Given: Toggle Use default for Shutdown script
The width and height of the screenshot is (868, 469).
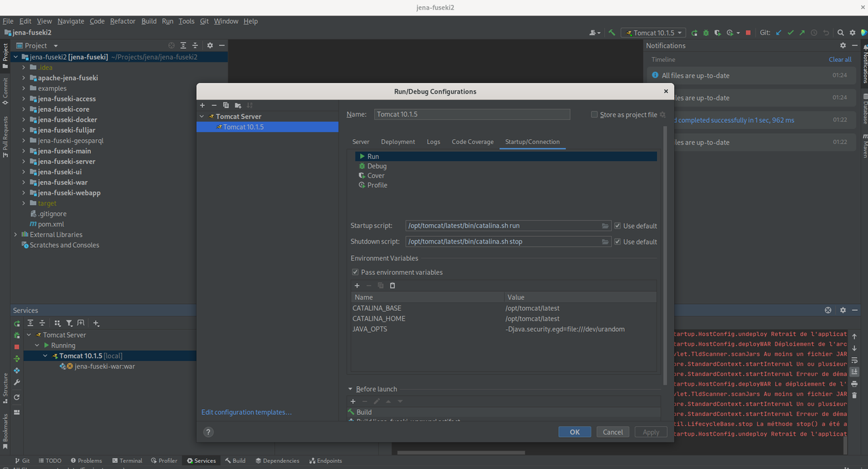Looking at the screenshot, I should point(617,242).
